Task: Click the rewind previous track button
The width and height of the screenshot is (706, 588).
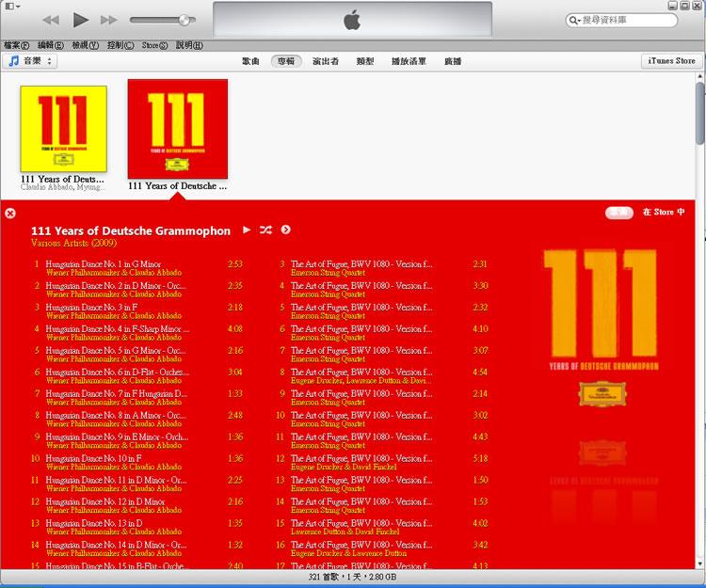Action: [51, 20]
